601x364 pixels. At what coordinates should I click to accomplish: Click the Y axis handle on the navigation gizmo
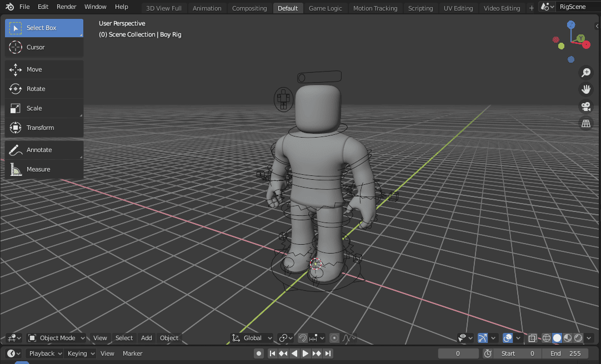pyautogui.click(x=581, y=38)
